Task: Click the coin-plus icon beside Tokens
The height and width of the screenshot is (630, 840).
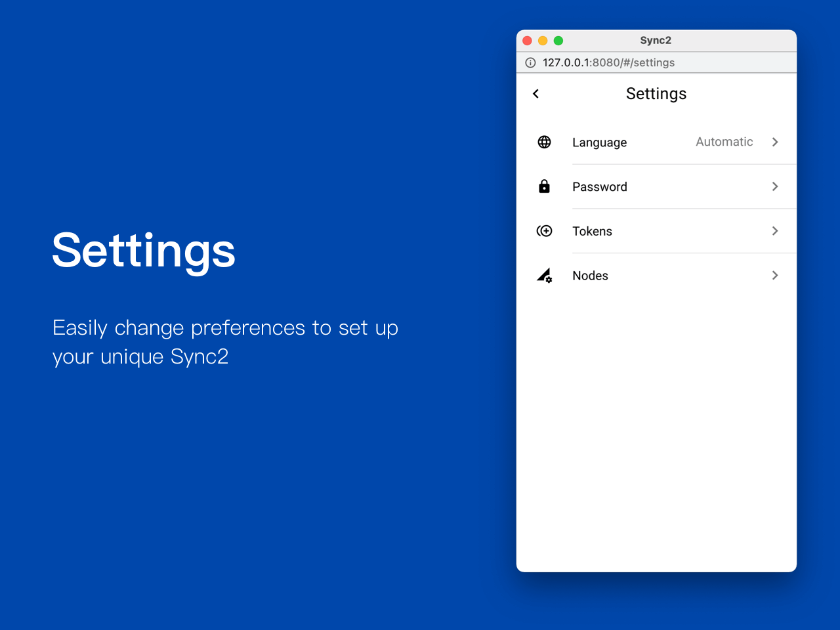Action: click(544, 231)
